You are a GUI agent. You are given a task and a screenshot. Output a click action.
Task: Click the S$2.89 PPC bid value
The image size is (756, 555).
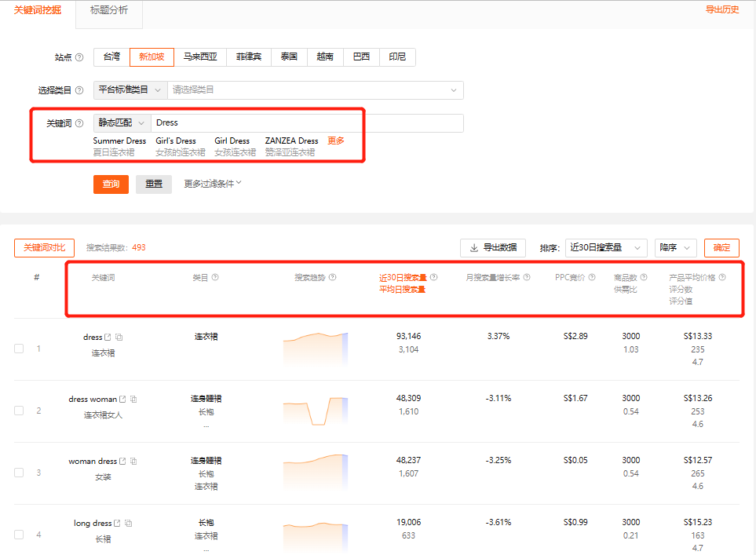click(x=575, y=336)
